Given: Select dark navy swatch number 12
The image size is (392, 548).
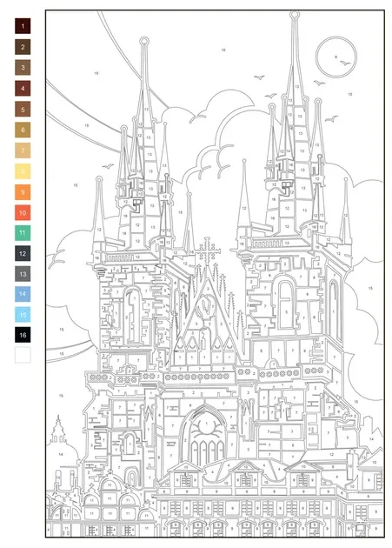Looking at the screenshot, I should (x=23, y=253).
